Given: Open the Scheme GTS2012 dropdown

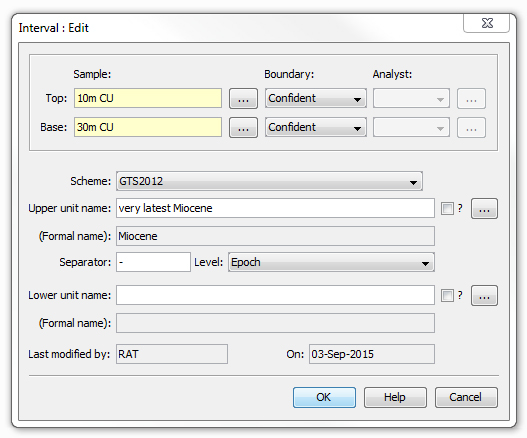Looking at the screenshot, I should 269,181.
